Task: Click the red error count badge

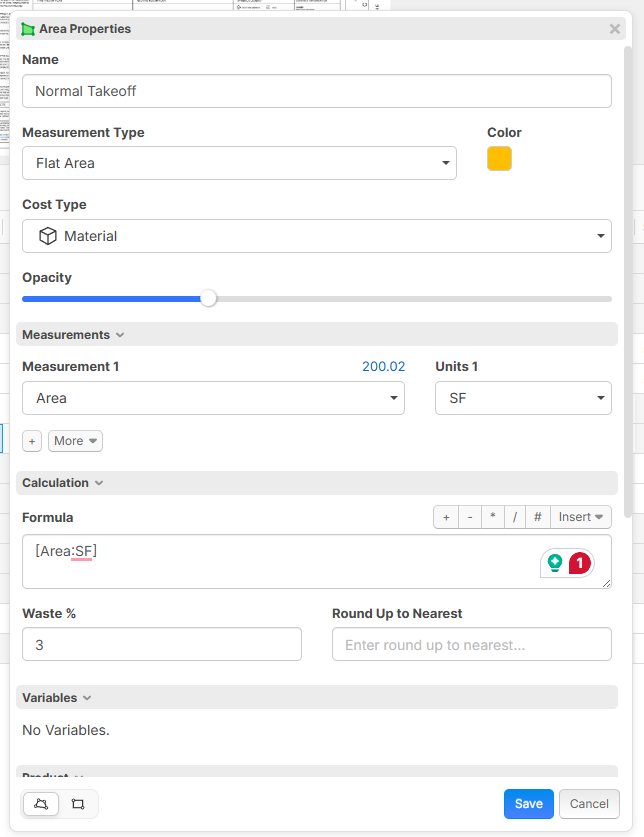Action: coord(580,564)
